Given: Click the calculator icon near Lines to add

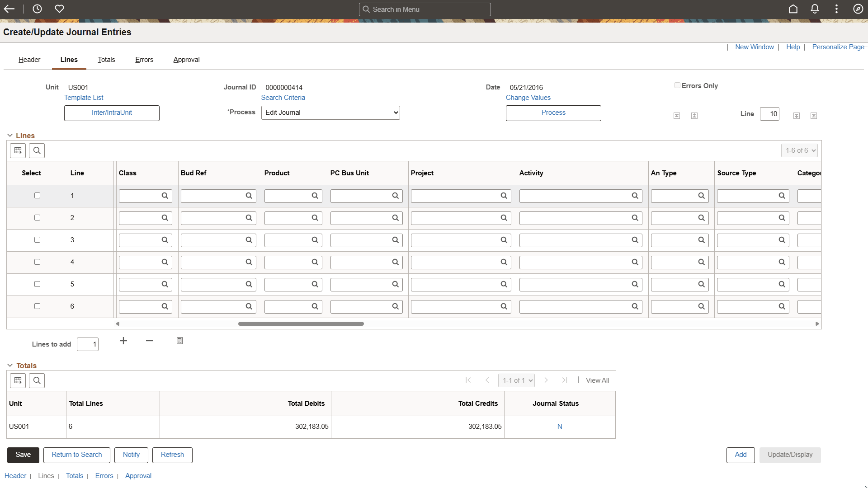Looking at the screenshot, I should tap(179, 341).
